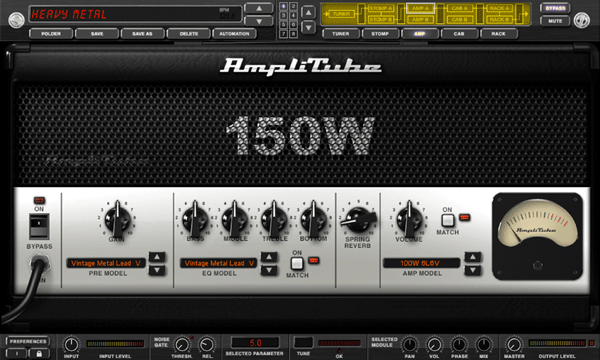This screenshot has height=360, width=600.
Task: Toggle the amp model MATCH switch
Action: (x=447, y=220)
